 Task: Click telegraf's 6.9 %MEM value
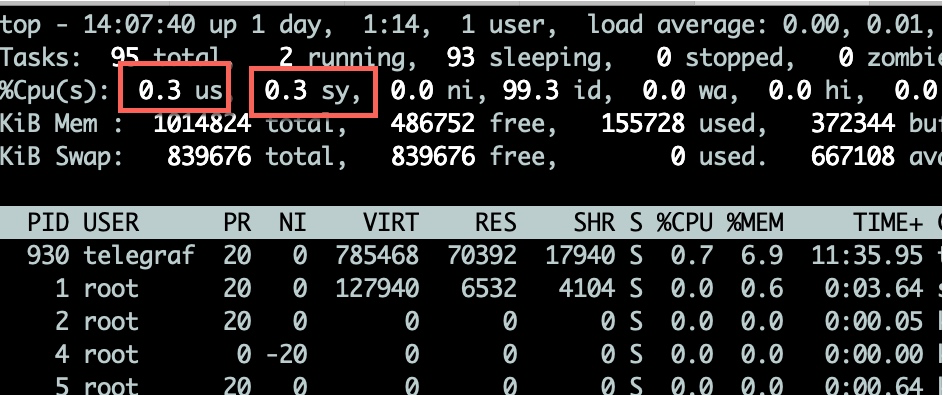tap(761, 256)
